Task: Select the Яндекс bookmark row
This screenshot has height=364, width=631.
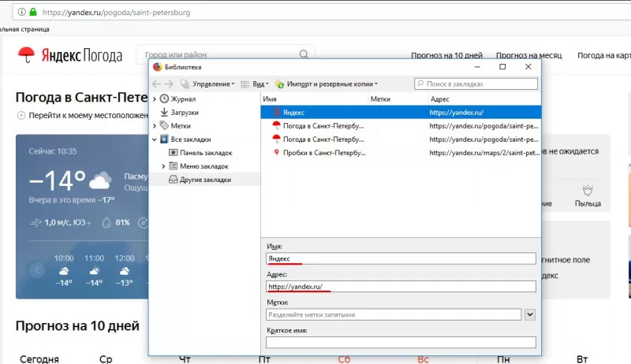Action: pos(401,113)
